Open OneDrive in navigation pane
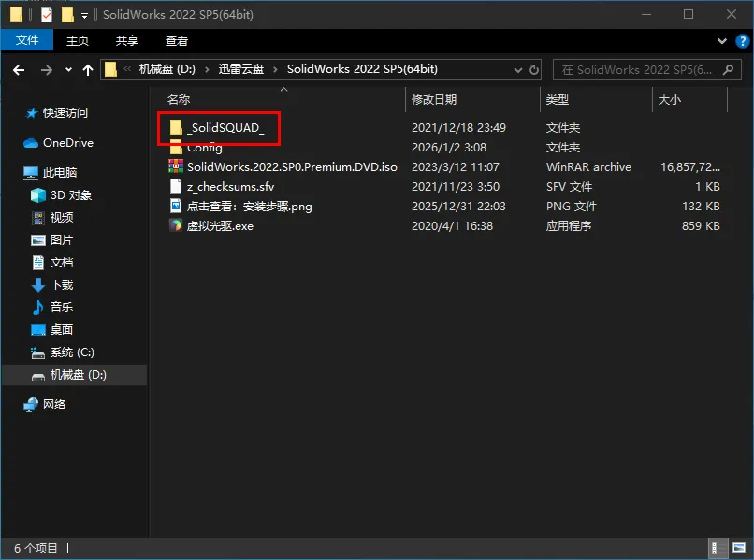 67,143
